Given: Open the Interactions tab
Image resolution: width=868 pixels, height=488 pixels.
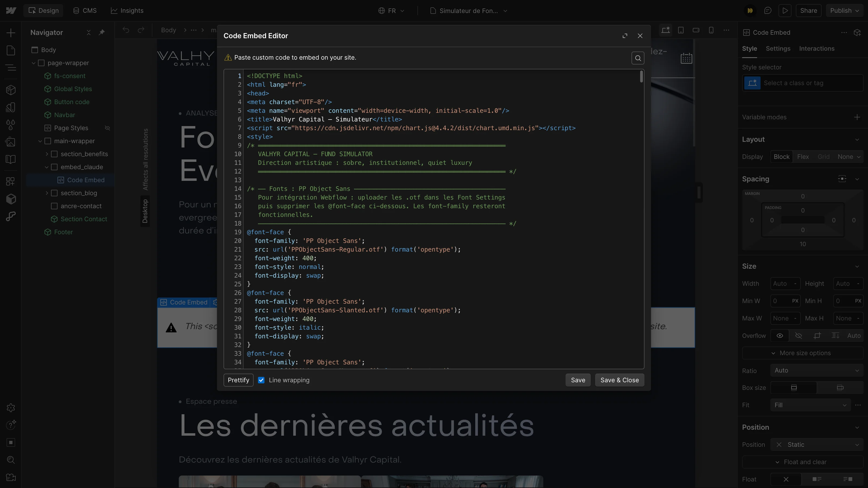Looking at the screenshot, I should 816,49.
